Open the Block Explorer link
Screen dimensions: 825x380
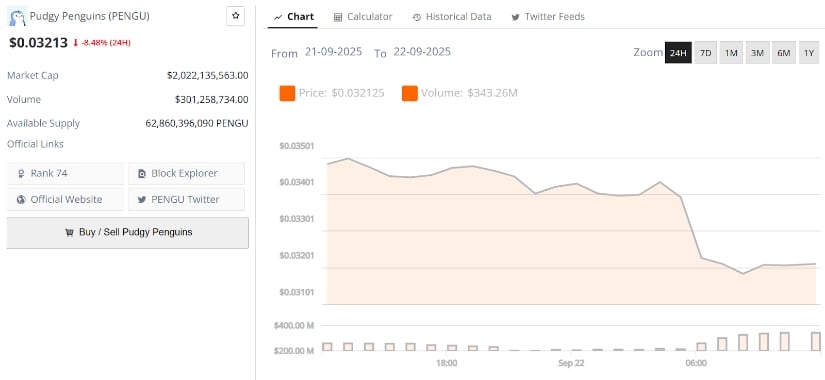pos(186,173)
